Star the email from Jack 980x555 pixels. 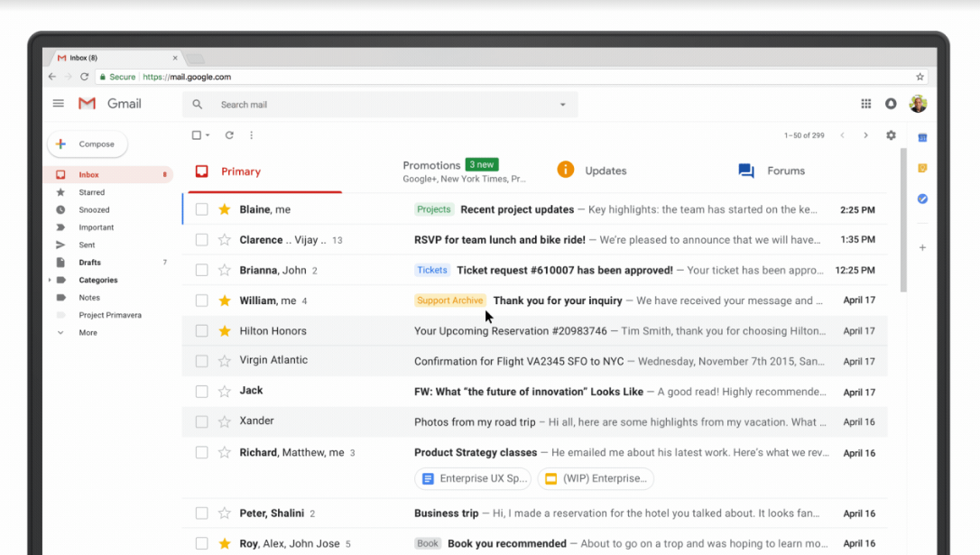pos(225,392)
